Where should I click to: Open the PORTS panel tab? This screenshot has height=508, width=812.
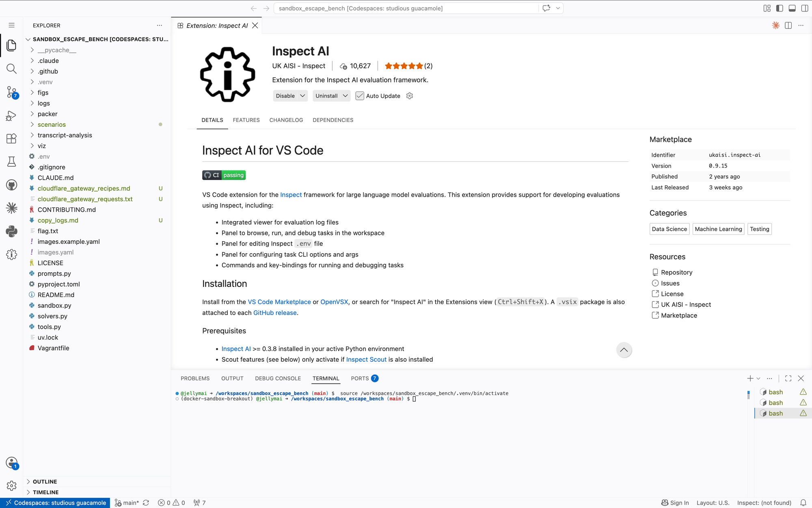(365, 378)
